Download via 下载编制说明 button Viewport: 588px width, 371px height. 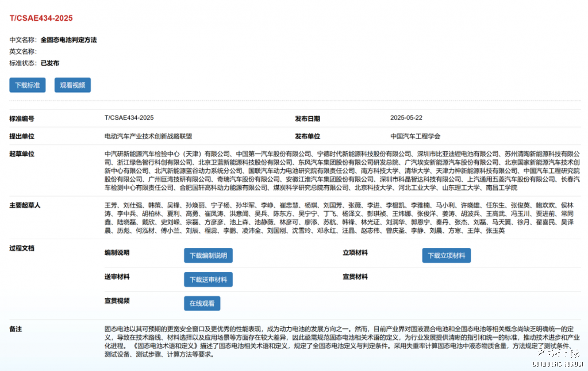click(x=208, y=255)
